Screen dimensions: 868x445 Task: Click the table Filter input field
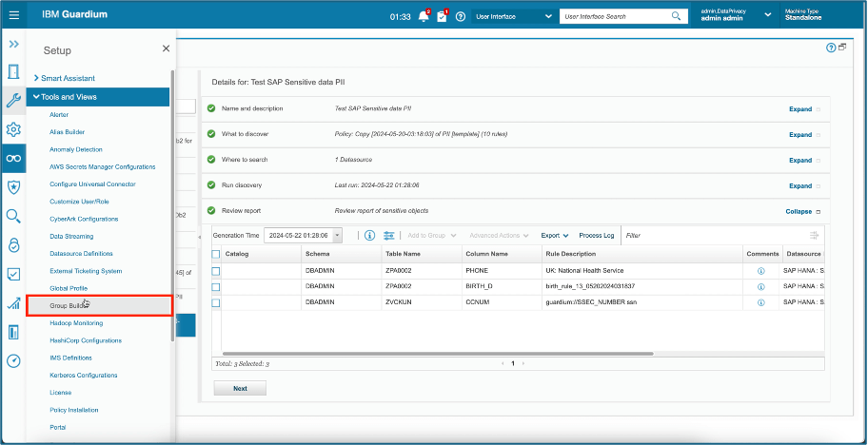(714, 236)
